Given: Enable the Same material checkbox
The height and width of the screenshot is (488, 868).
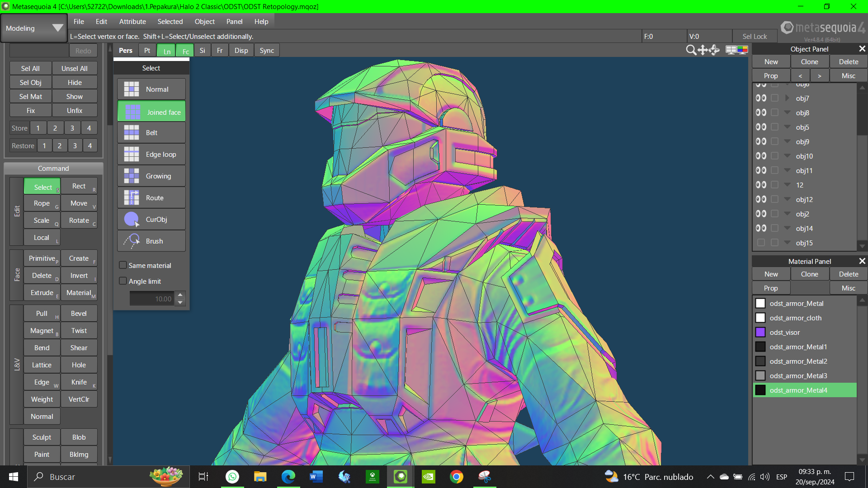Looking at the screenshot, I should 123,265.
